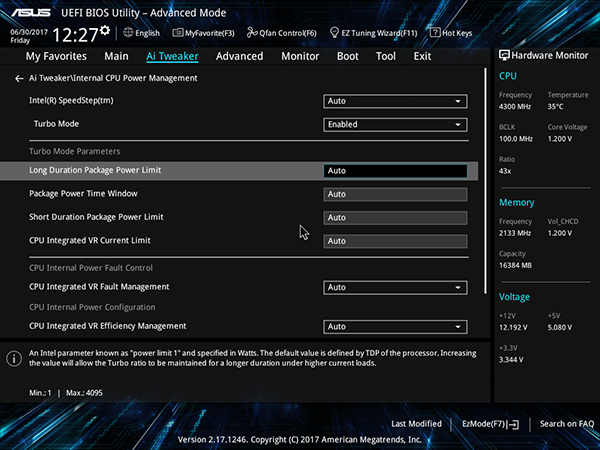Click the settings gear next to the clock
The height and width of the screenshot is (450, 600).
click(x=105, y=30)
